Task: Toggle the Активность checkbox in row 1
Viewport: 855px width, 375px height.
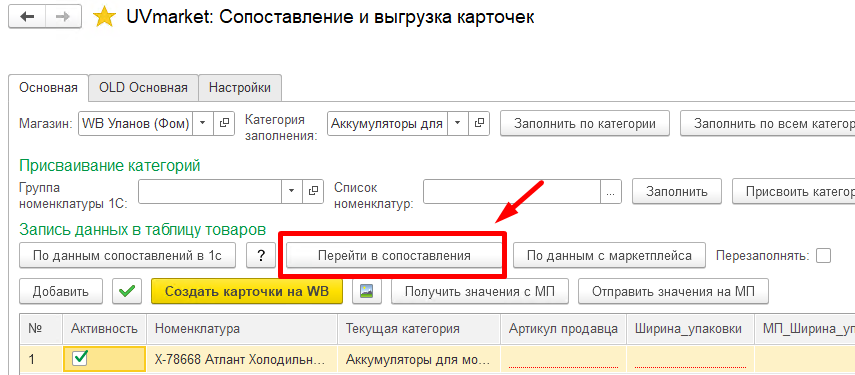Action: [x=81, y=358]
